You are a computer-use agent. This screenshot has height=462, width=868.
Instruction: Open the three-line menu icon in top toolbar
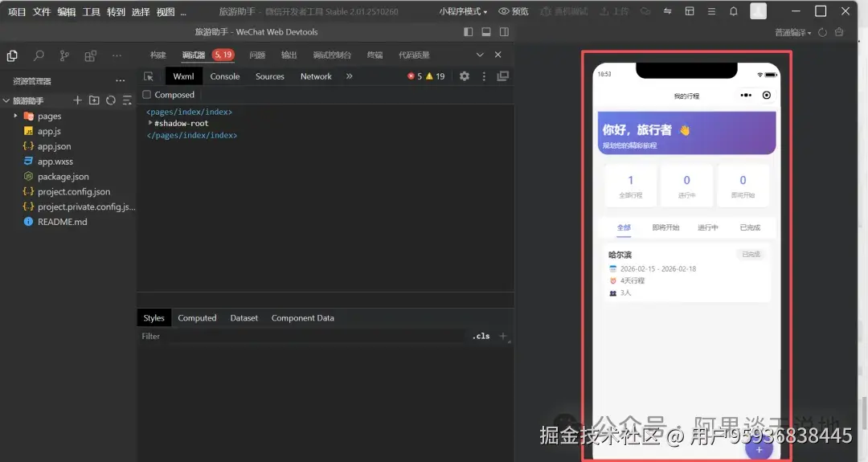tap(711, 11)
